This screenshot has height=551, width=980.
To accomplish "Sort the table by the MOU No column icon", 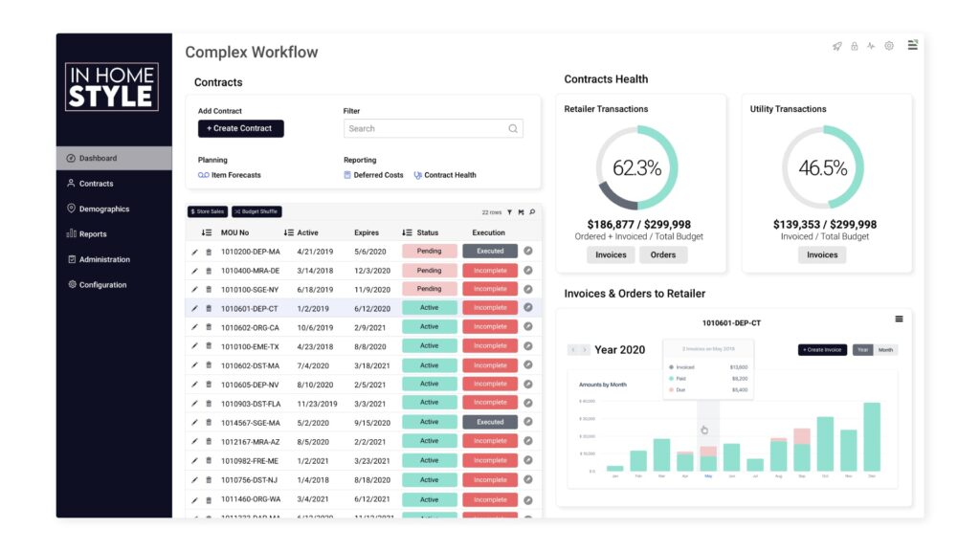I will [207, 233].
